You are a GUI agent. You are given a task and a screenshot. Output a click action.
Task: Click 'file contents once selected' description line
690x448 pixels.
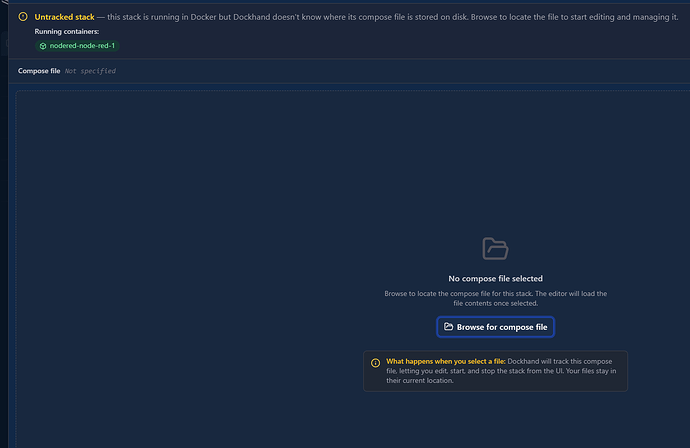pos(495,303)
